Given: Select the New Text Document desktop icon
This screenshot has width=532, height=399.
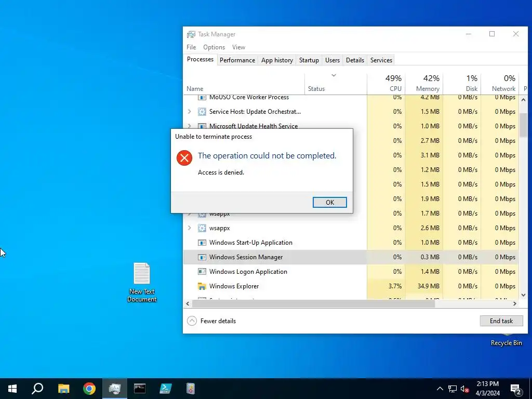Looking at the screenshot, I should point(142,282).
